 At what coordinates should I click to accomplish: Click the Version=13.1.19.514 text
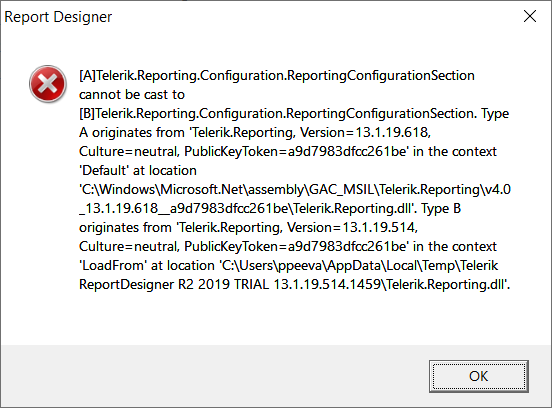pyautogui.click(x=352, y=227)
